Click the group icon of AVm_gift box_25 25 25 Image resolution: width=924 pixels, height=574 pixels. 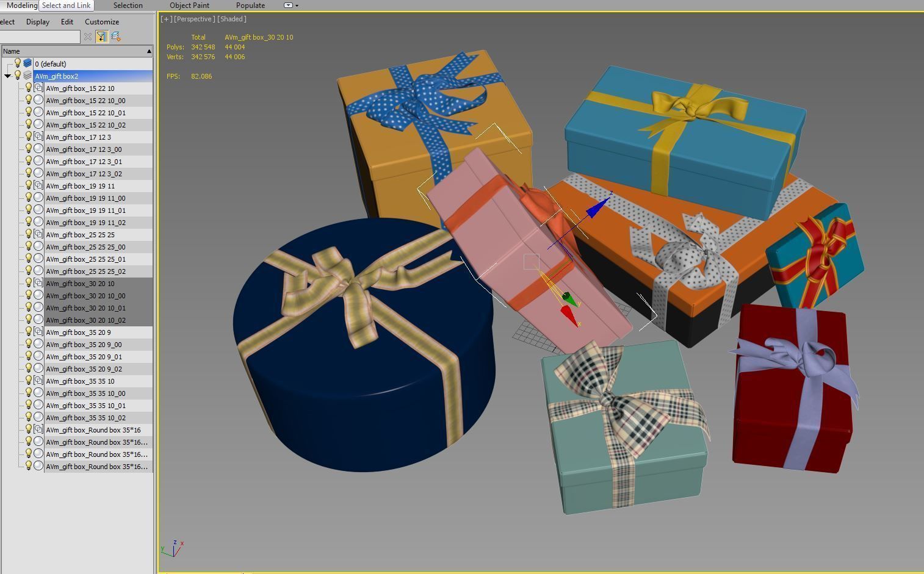tap(38, 234)
